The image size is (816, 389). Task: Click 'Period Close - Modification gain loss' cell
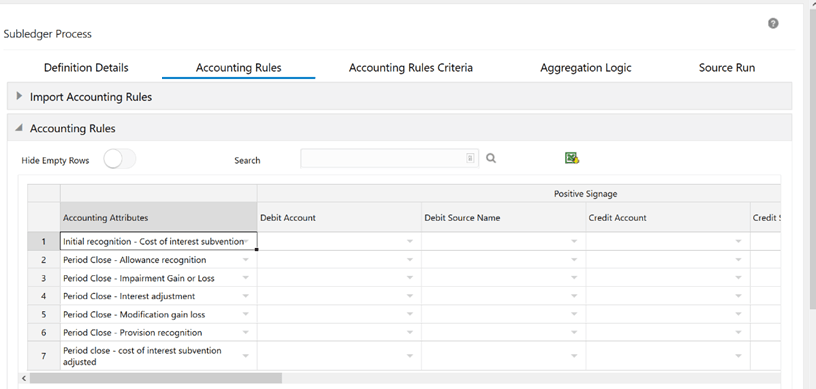[x=158, y=315]
